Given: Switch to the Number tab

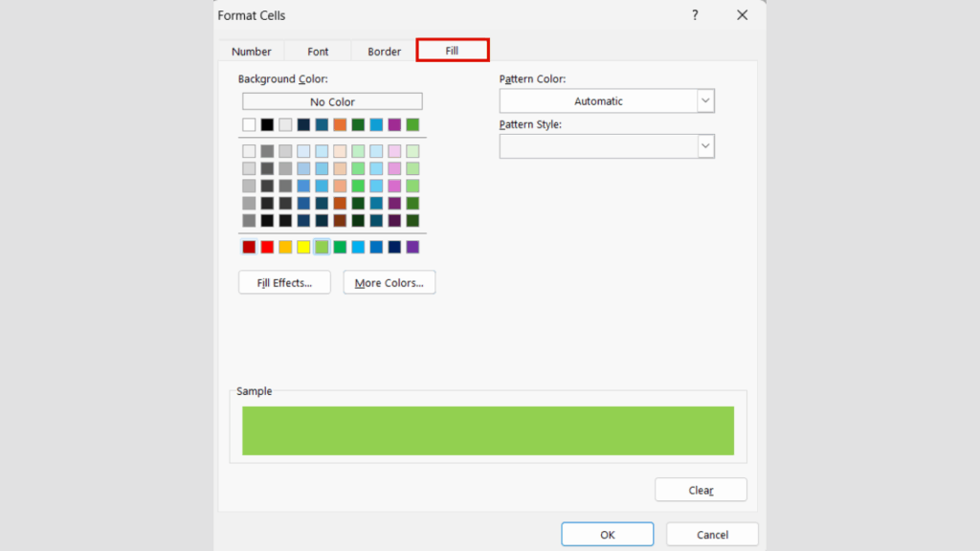Looking at the screenshot, I should coord(251,51).
